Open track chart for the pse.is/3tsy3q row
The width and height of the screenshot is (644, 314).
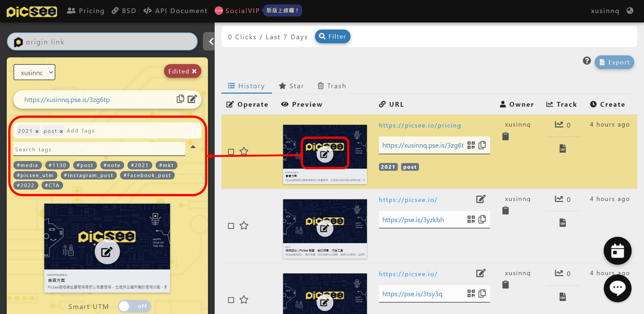click(559, 273)
